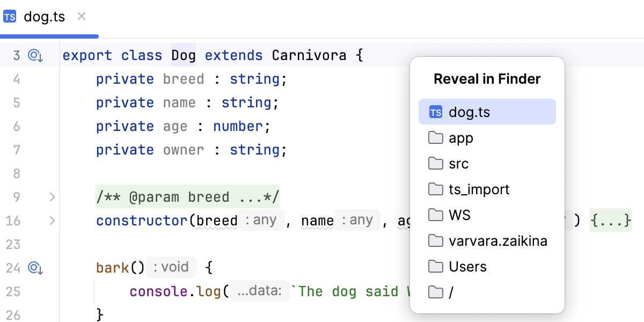This screenshot has width=644, height=322.
Task: Expand the folded doc comment on line 9
Action: pyautogui.click(x=52, y=197)
